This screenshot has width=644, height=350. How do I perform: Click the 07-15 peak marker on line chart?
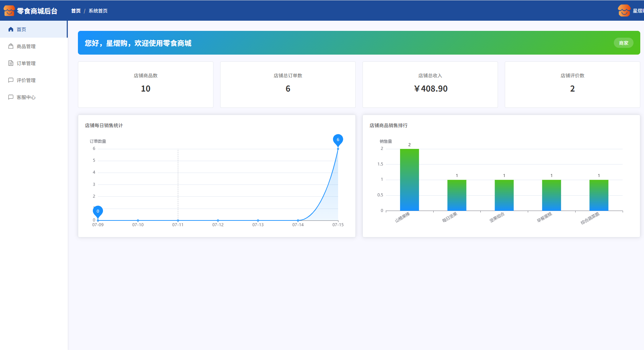point(338,140)
